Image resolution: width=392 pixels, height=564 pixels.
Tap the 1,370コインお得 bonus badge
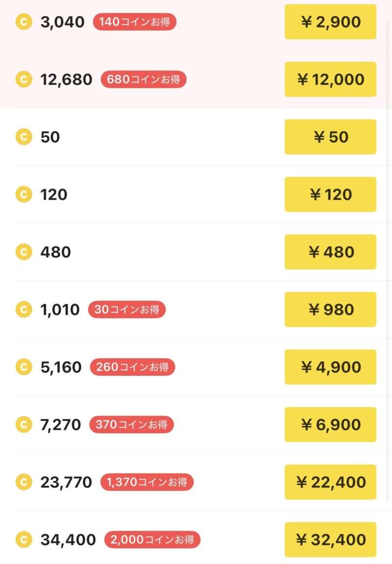[147, 482]
